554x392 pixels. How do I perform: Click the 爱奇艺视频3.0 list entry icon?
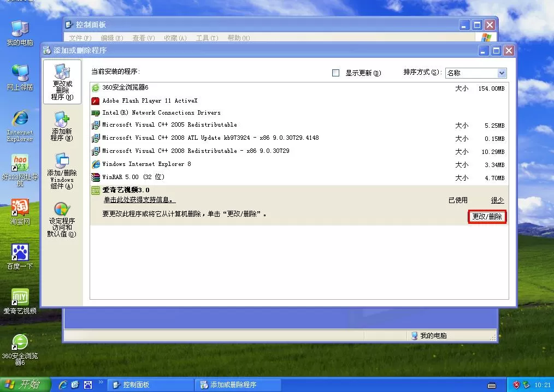click(96, 191)
